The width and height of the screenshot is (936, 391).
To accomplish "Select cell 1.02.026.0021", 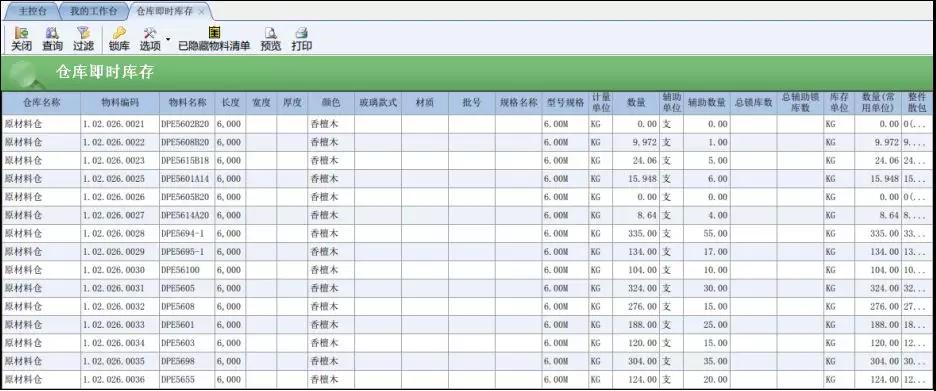I will [x=120, y=124].
